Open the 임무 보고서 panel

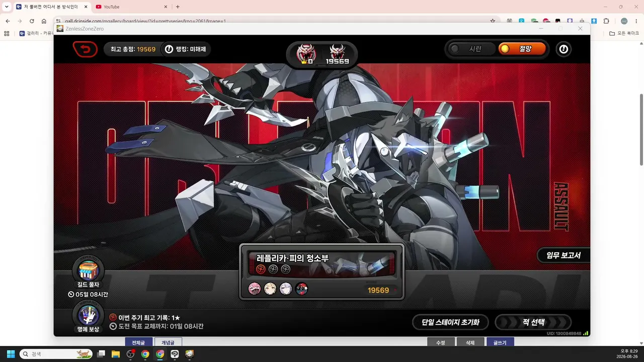point(563,255)
